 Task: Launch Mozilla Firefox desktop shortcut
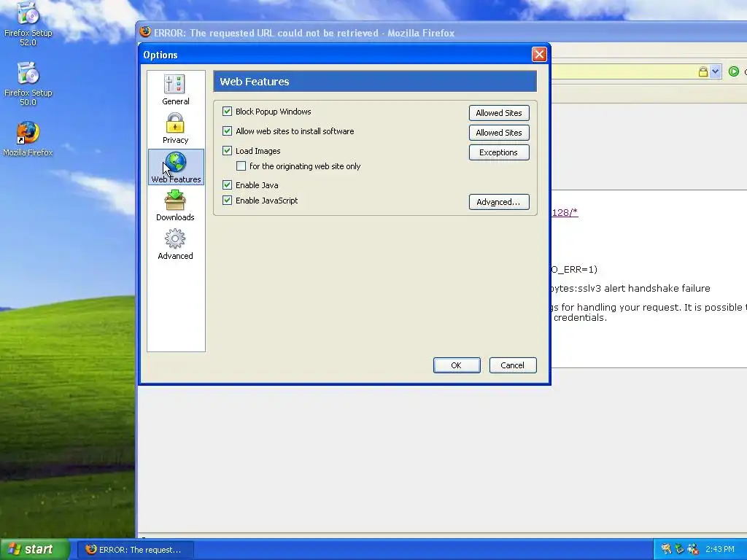(x=28, y=139)
